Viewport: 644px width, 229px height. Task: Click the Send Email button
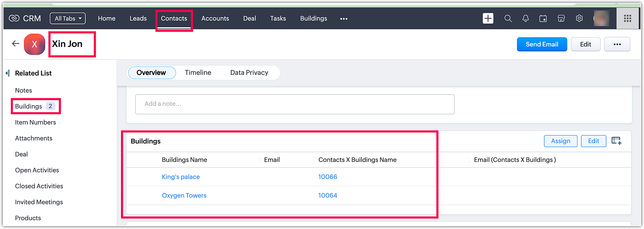click(542, 44)
